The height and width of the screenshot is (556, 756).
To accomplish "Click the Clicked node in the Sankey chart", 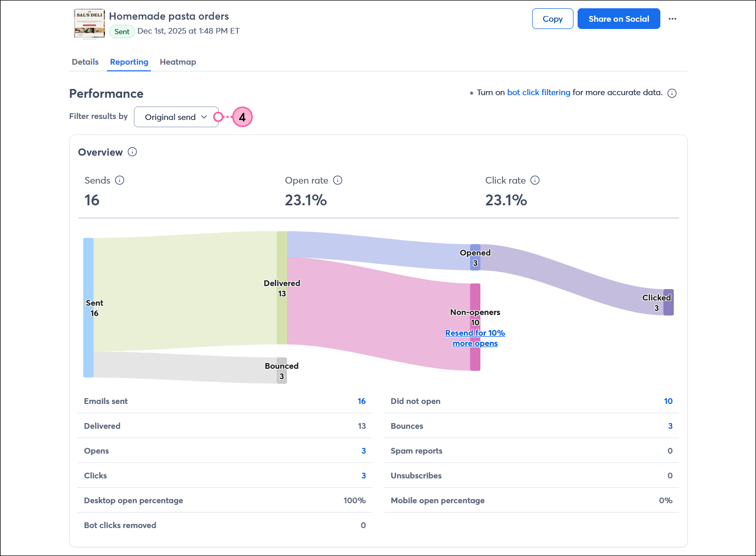I will click(669, 302).
